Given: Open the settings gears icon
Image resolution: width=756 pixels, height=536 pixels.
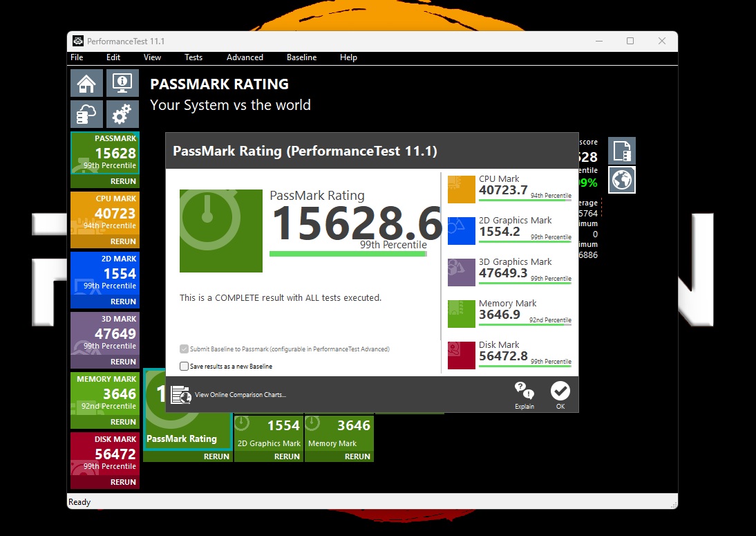Looking at the screenshot, I should click(122, 114).
